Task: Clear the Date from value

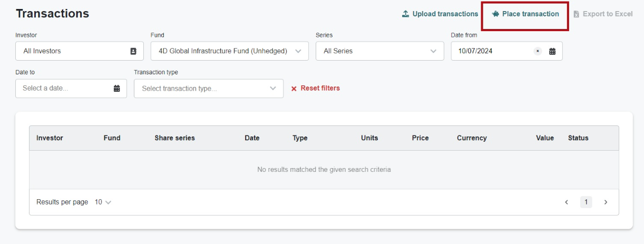Action: 538,51
